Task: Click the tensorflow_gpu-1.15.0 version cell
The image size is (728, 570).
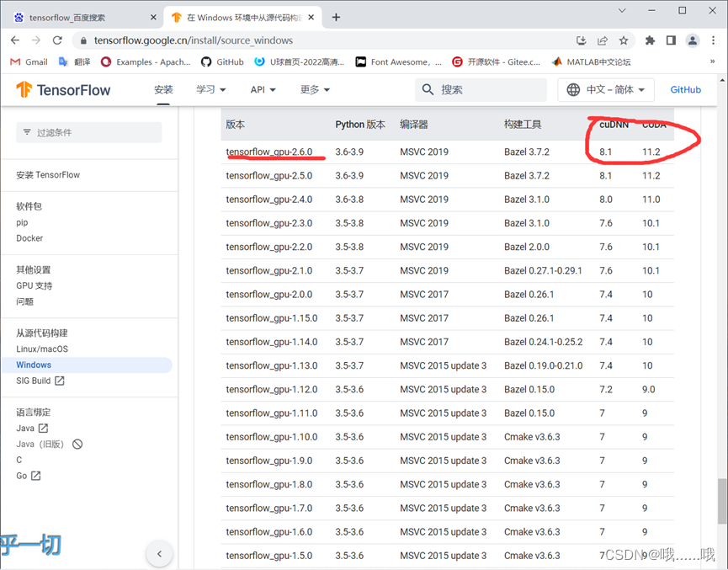Action: coord(272,318)
